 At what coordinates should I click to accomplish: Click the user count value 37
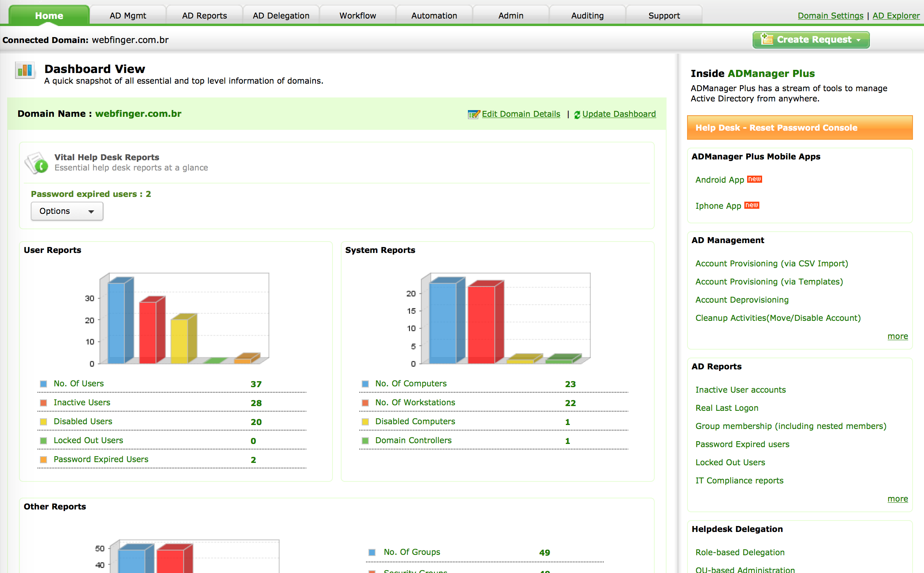pos(256,384)
